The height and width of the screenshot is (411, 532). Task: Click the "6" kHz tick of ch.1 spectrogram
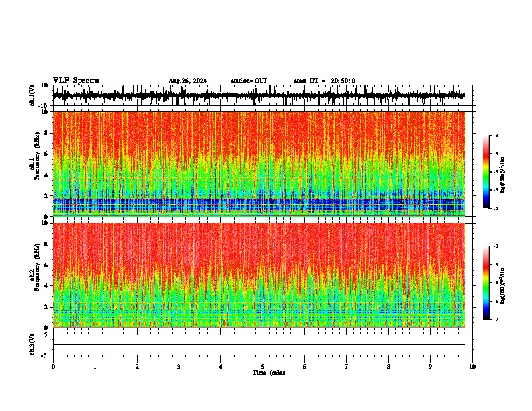point(46,154)
